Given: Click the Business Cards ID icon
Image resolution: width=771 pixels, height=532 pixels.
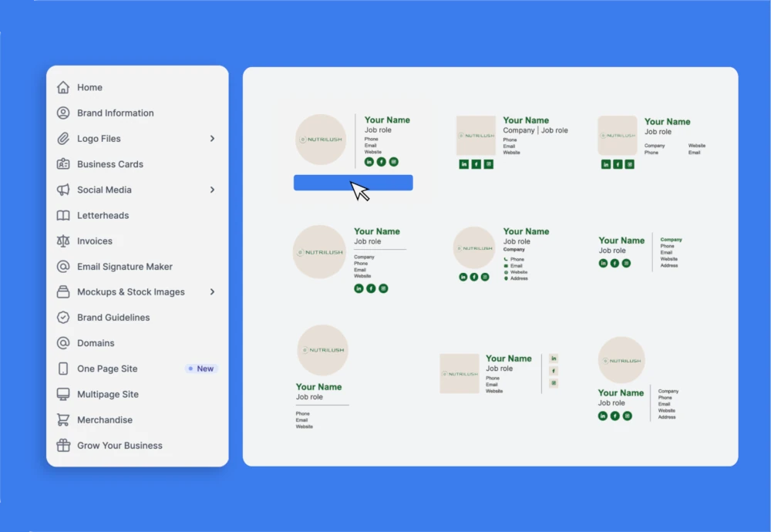Looking at the screenshot, I should coord(63,164).
